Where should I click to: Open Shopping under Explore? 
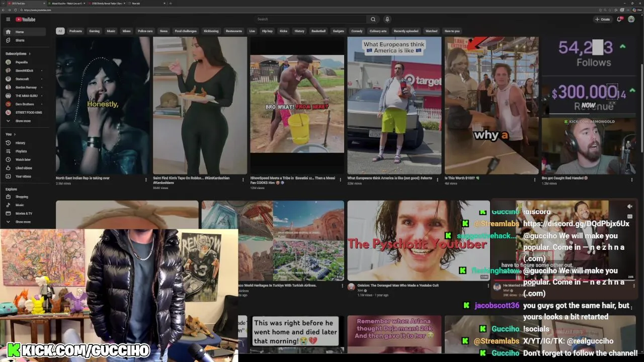point(24,197)
